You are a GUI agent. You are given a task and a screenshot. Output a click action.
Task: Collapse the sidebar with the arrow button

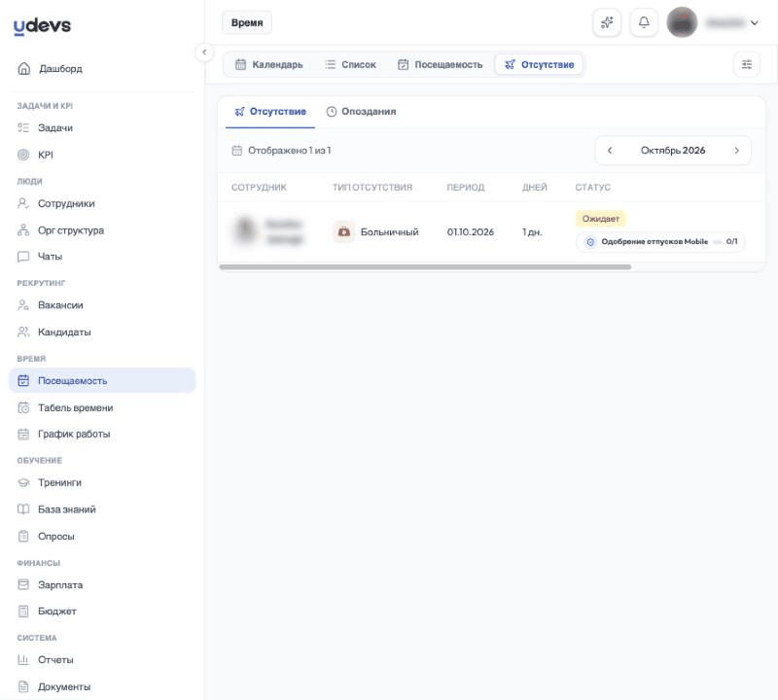204,52
